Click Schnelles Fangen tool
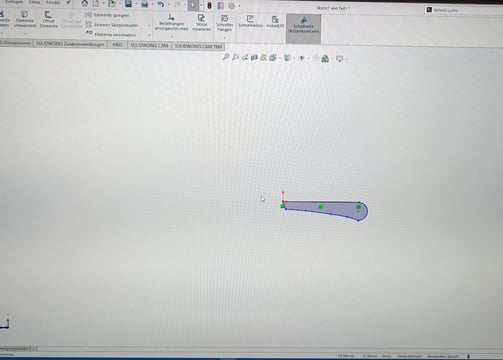This screenshot has height=360, width=503. click(224, 23)
